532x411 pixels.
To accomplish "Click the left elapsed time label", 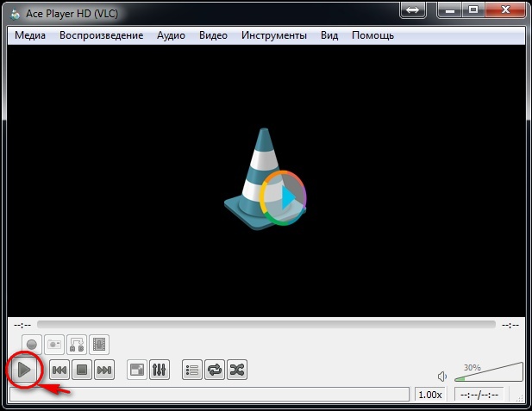I will click(x=22, y=325).
